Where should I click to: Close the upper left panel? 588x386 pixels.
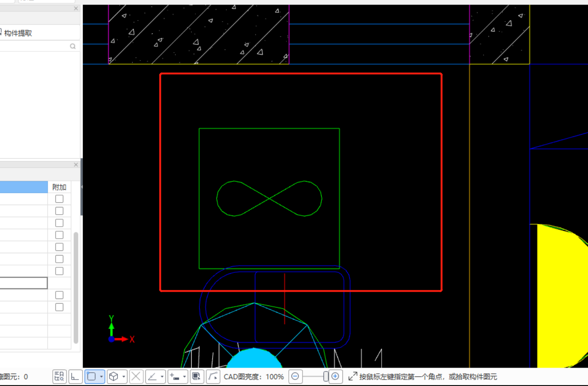pos(76,8)
